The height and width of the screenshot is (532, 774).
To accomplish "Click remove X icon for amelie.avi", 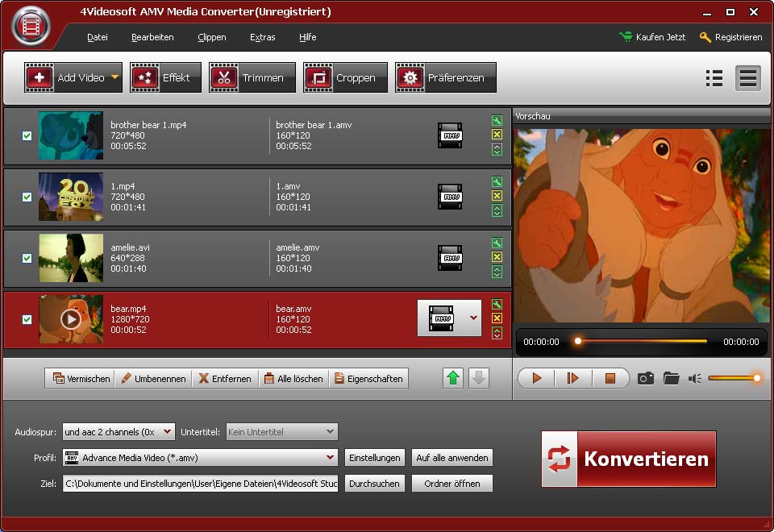I will click(x=497, y=256).
